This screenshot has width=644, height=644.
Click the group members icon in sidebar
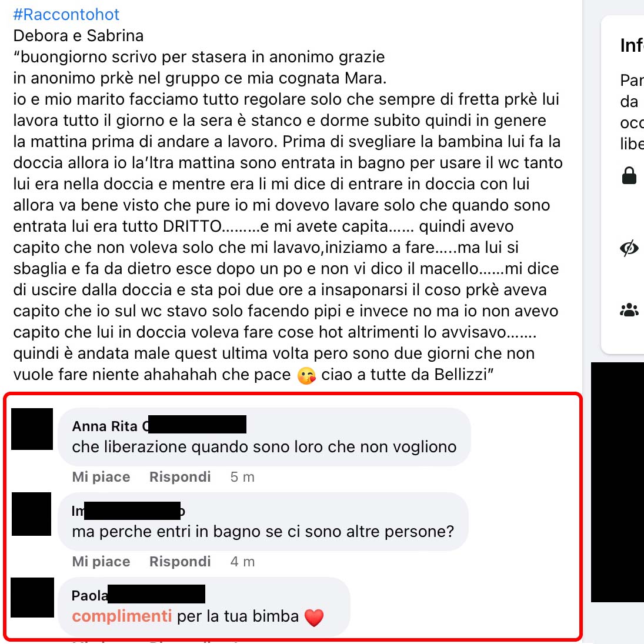629,310
